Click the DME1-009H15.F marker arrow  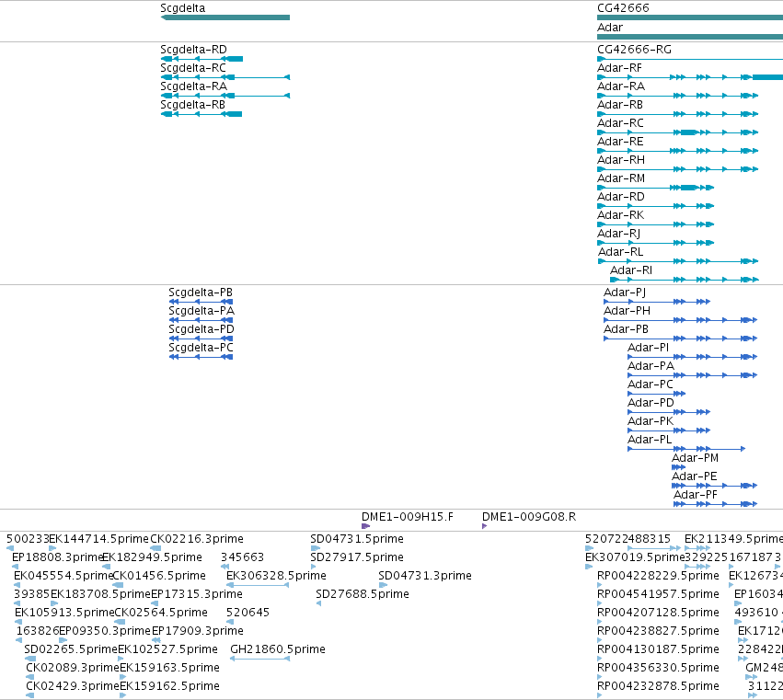point(365,526)
